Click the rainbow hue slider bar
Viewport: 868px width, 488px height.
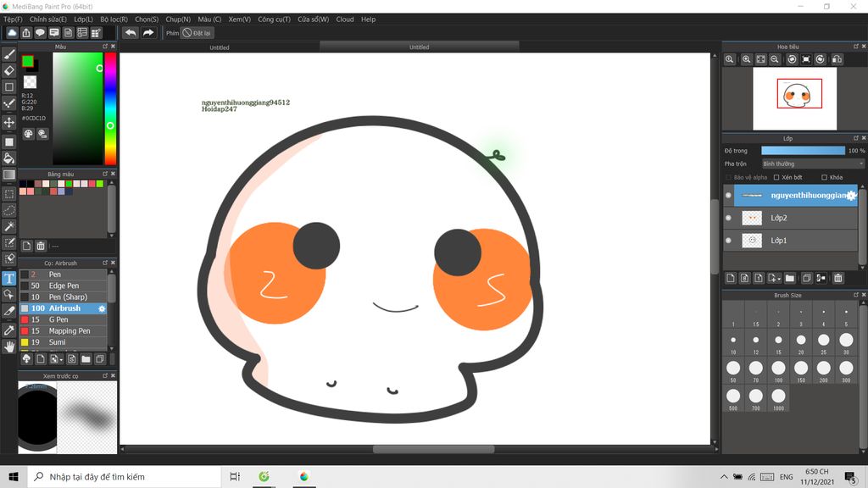click(110, 109)
